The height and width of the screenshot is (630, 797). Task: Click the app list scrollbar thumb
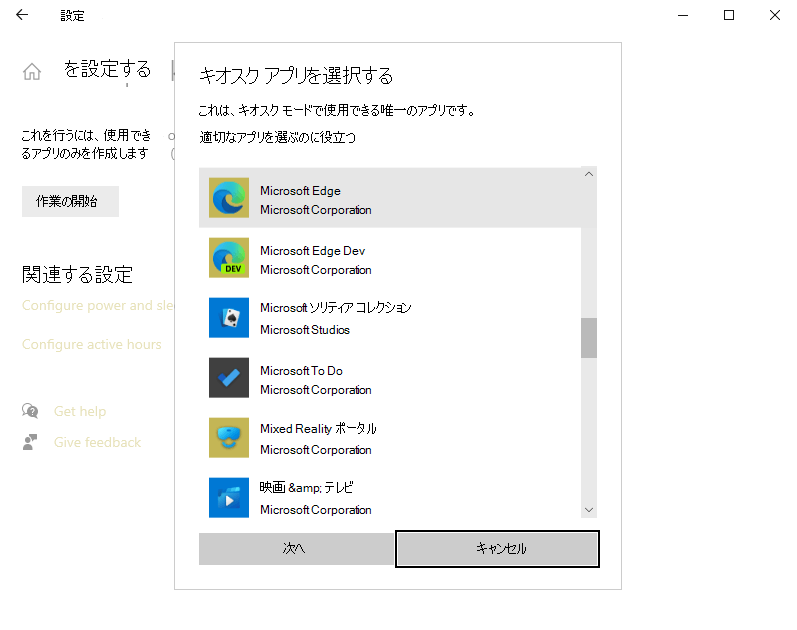pos(589,338)
